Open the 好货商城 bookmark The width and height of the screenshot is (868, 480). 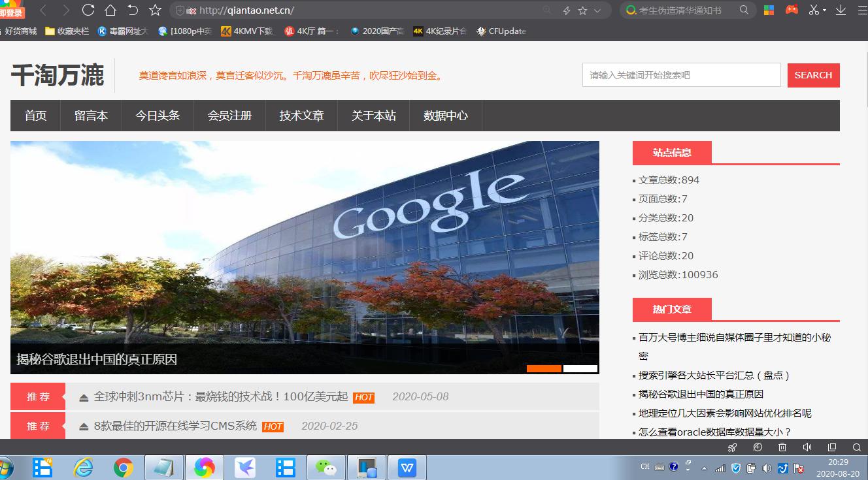click(x=18, y=31)
